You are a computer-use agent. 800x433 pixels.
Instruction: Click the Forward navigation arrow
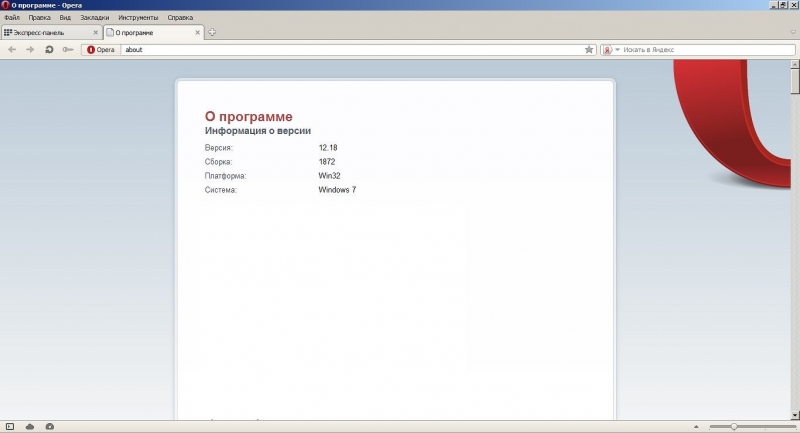pos(30,49)
